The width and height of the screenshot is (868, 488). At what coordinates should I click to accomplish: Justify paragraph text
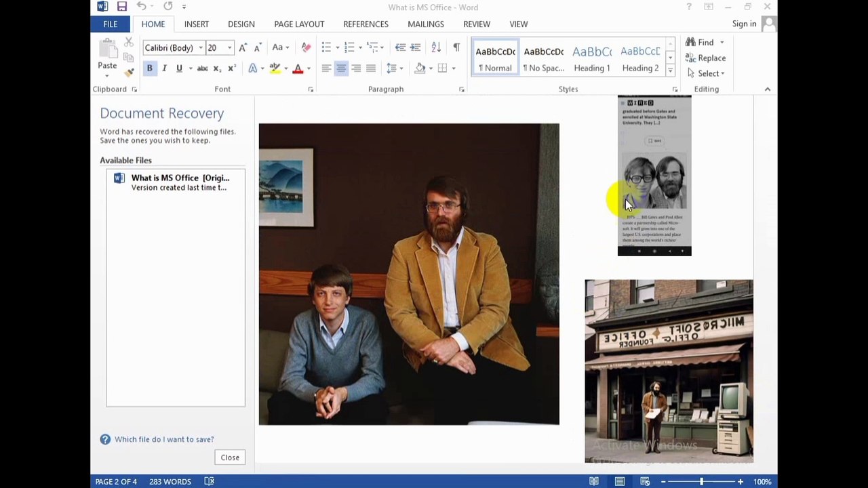coord(371,68)
